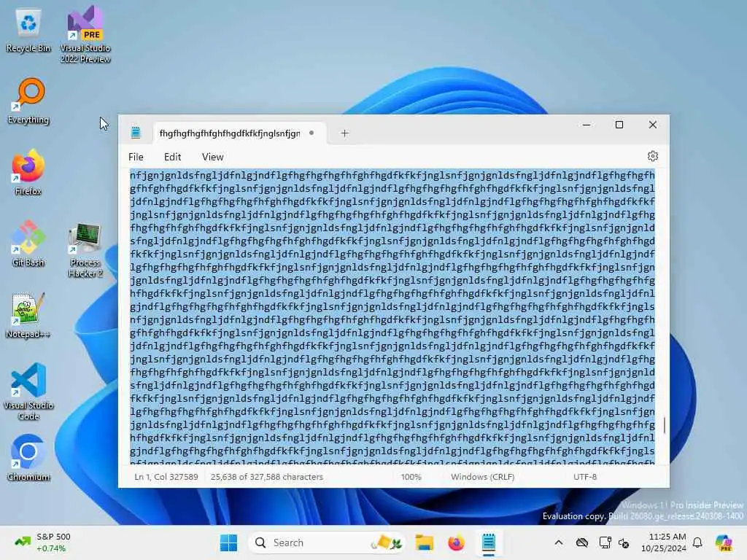Launch Visual Studio 2022 Preview shortcut
The width and height of the screenshot is (747, 560).
pos(85,34)
